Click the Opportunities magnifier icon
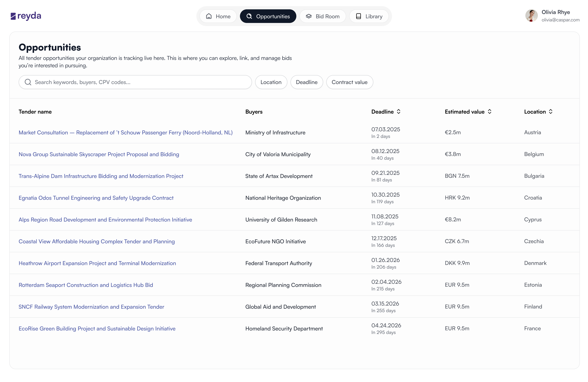 [249, 16]
